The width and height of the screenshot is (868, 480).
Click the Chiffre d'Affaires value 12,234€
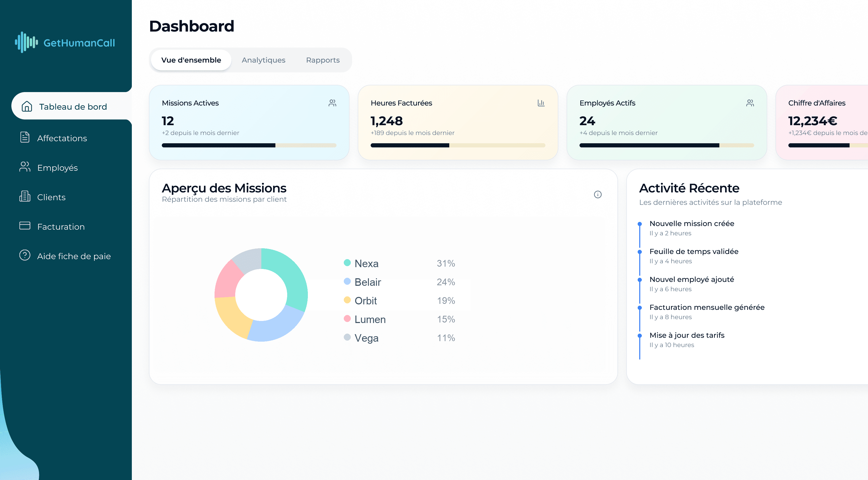[x=813, y=121]
